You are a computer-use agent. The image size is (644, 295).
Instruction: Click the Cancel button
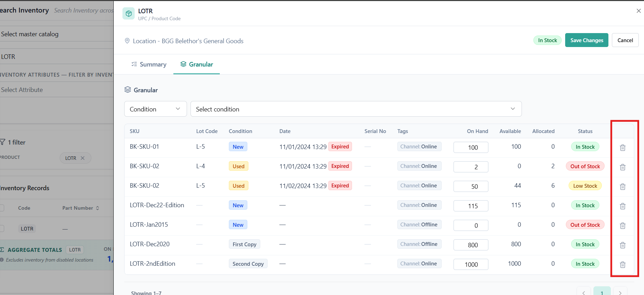pos(625,40)
